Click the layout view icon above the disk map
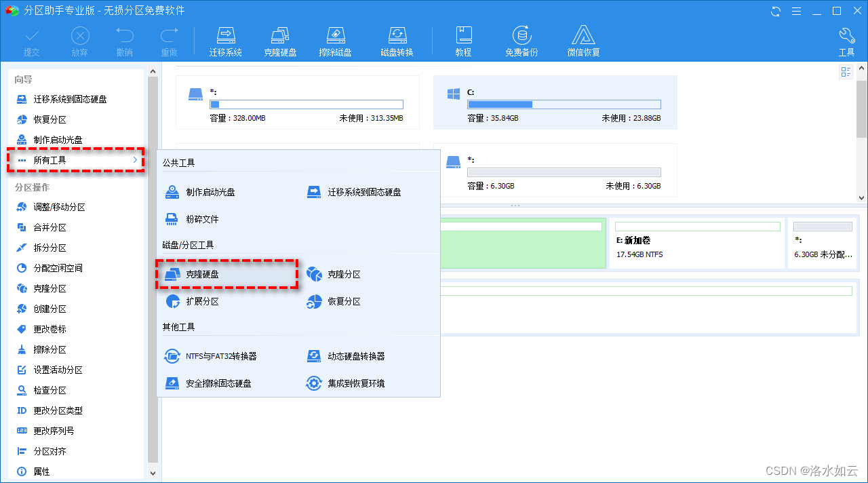Image resolution: width=868 pixels, height=483 pixels. (845, 71)
